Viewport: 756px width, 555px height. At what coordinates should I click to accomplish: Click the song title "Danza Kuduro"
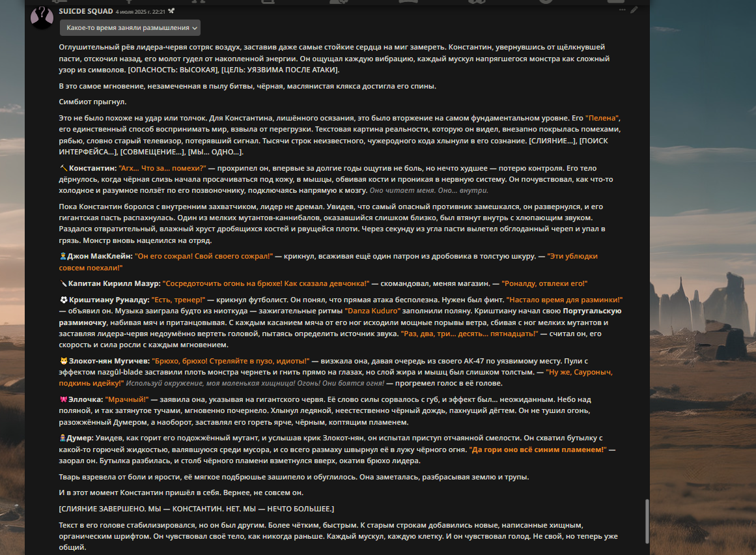[372, 311]
